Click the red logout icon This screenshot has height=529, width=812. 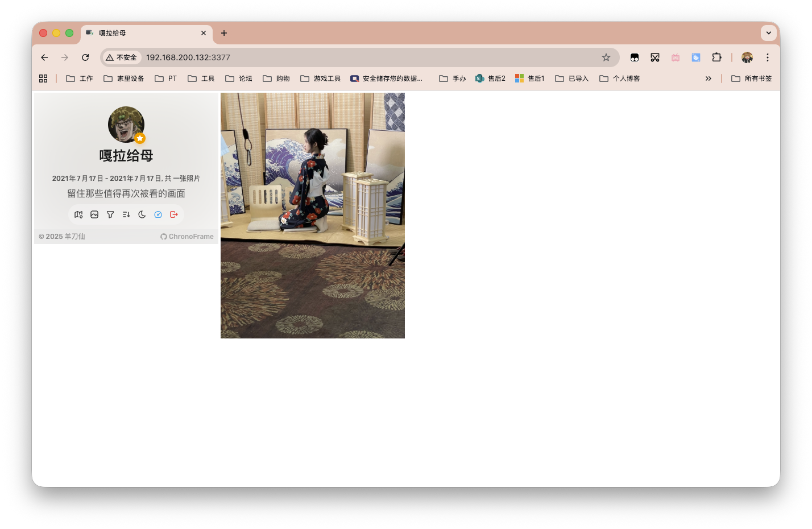point(174,214)
